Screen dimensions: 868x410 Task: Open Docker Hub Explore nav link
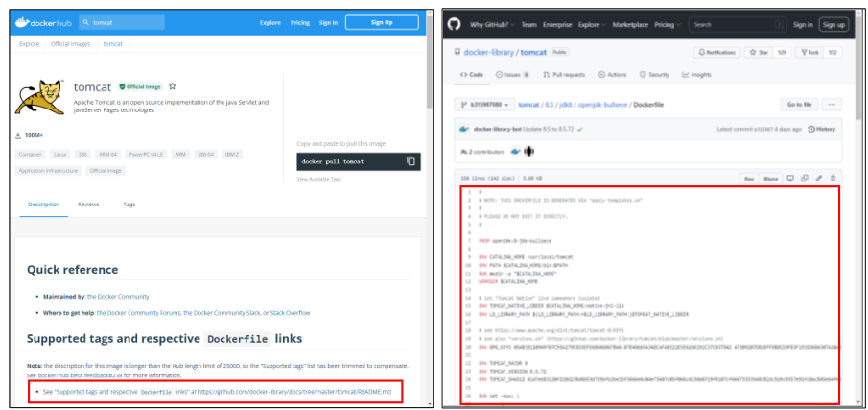click(270, 23)
